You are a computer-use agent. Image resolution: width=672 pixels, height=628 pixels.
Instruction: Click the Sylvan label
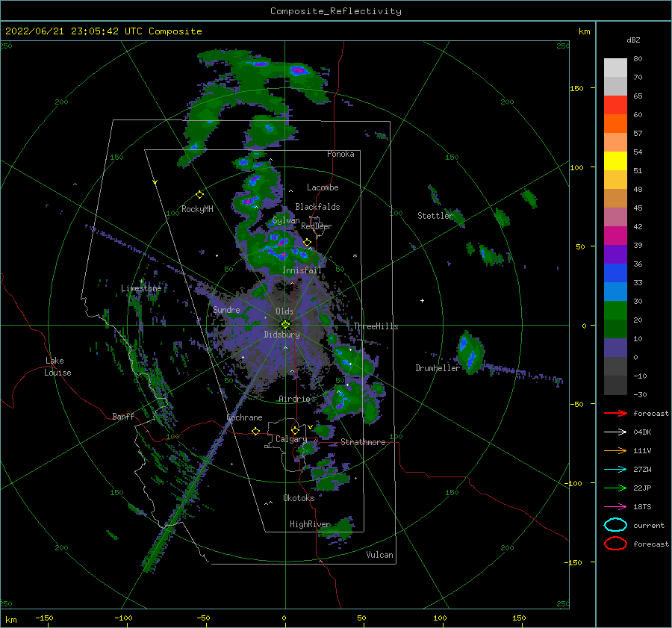(x=286, y=220)
